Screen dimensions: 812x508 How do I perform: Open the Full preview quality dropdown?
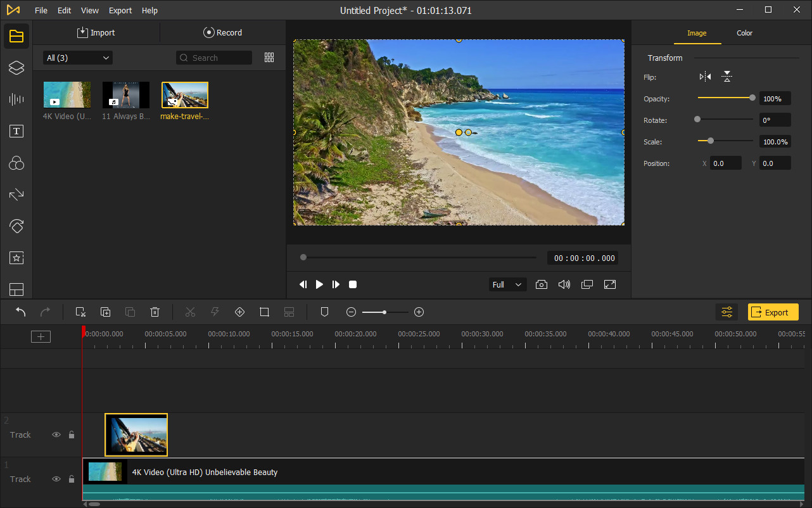click(507, 284)
